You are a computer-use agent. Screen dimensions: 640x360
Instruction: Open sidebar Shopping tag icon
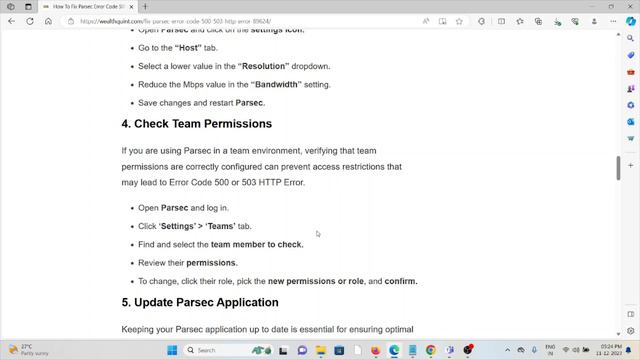(631, 55)
